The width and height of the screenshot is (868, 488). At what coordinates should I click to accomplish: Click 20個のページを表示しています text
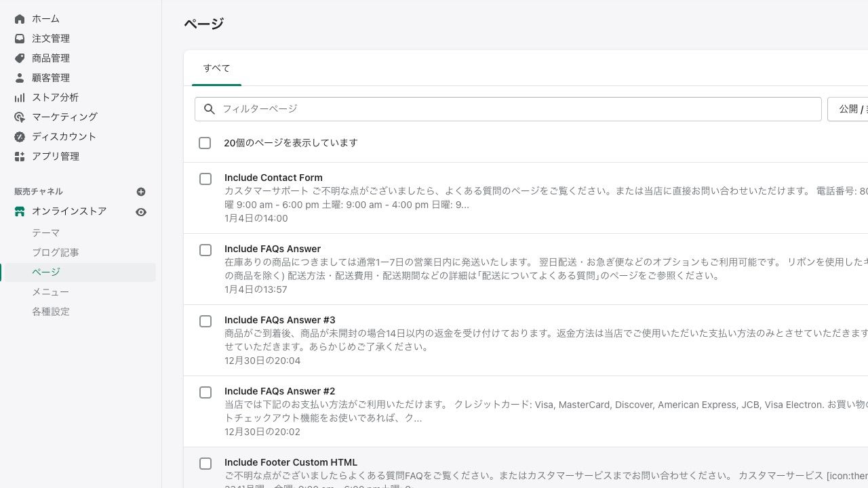tap(291, 143)
